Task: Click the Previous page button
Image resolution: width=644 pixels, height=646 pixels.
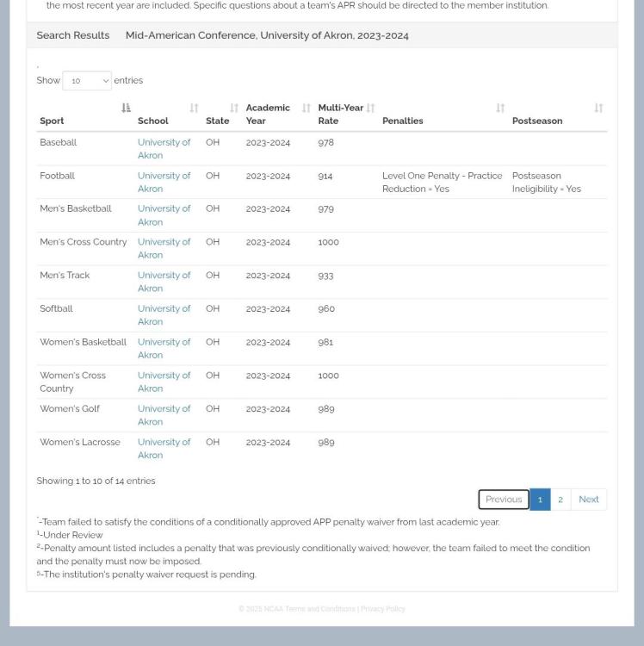Action: (504, 500)
